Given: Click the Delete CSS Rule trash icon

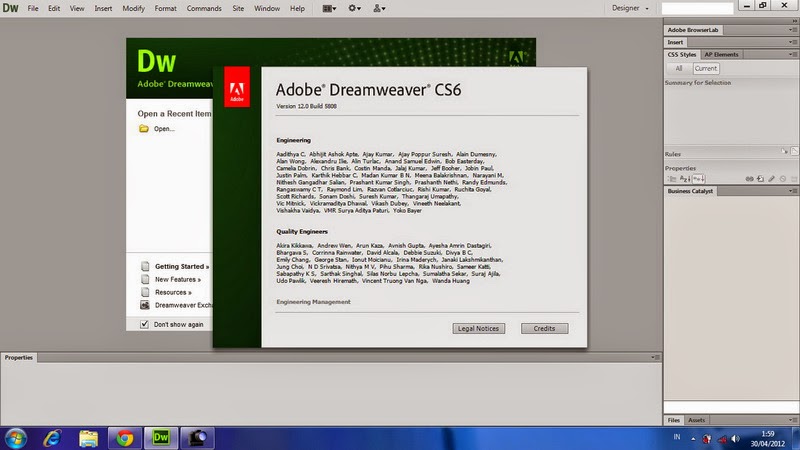Looking at the screenshot, I should (794, 179).
